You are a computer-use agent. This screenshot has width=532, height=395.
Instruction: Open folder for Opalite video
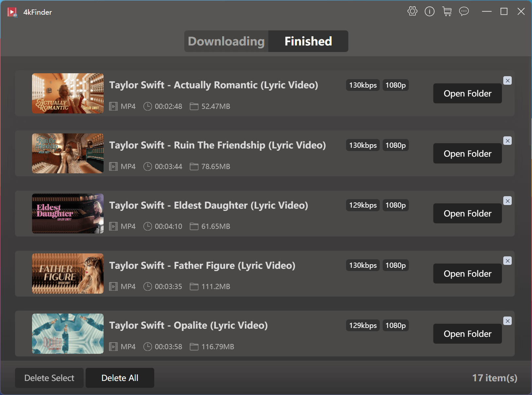467,334
